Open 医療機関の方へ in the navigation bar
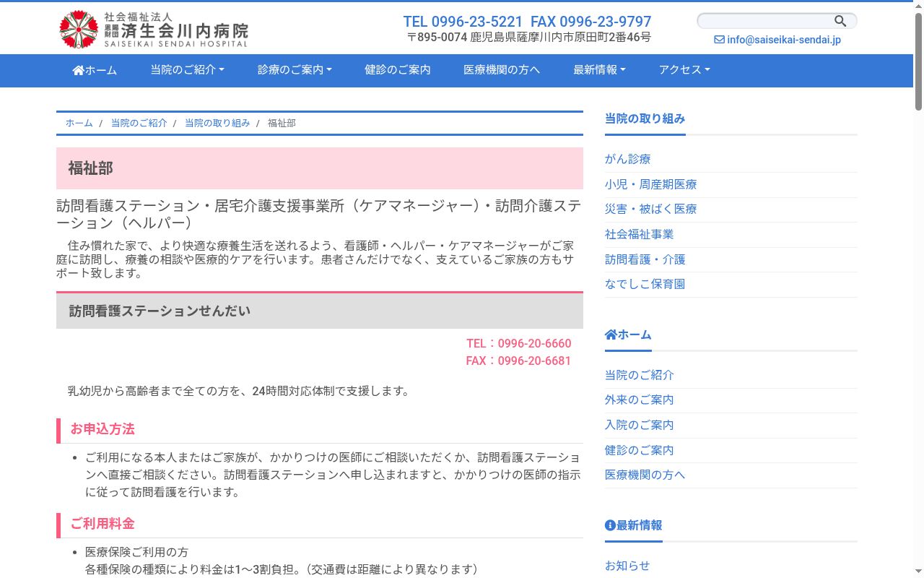The image size is (924, 578). coord(502,70)
